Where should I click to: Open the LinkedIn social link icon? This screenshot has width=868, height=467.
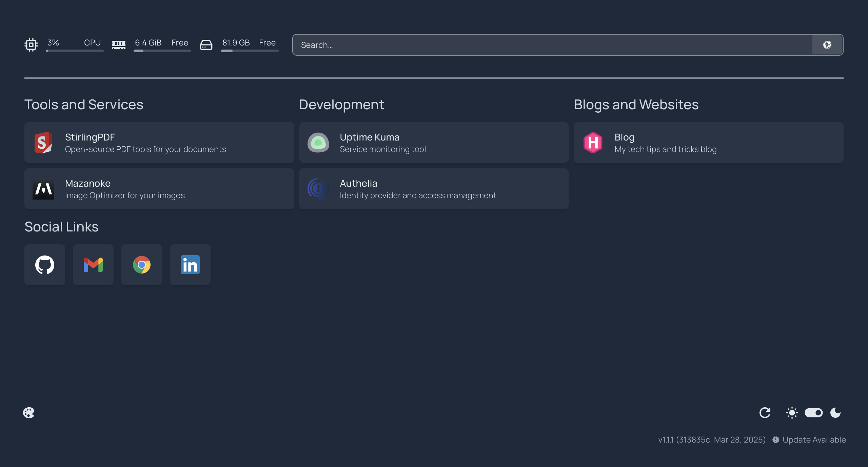click(x=190, y=265)
